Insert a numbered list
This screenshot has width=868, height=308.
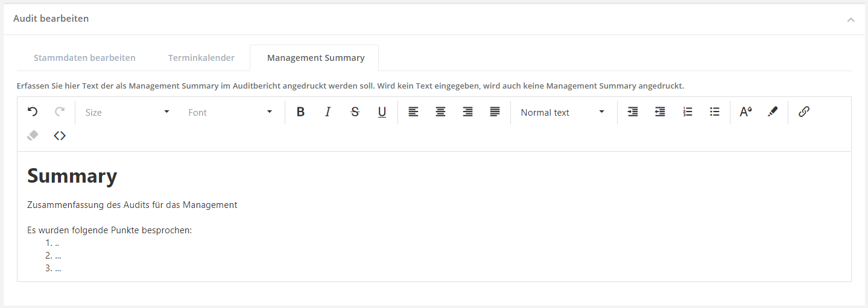[x=688, y=112]
